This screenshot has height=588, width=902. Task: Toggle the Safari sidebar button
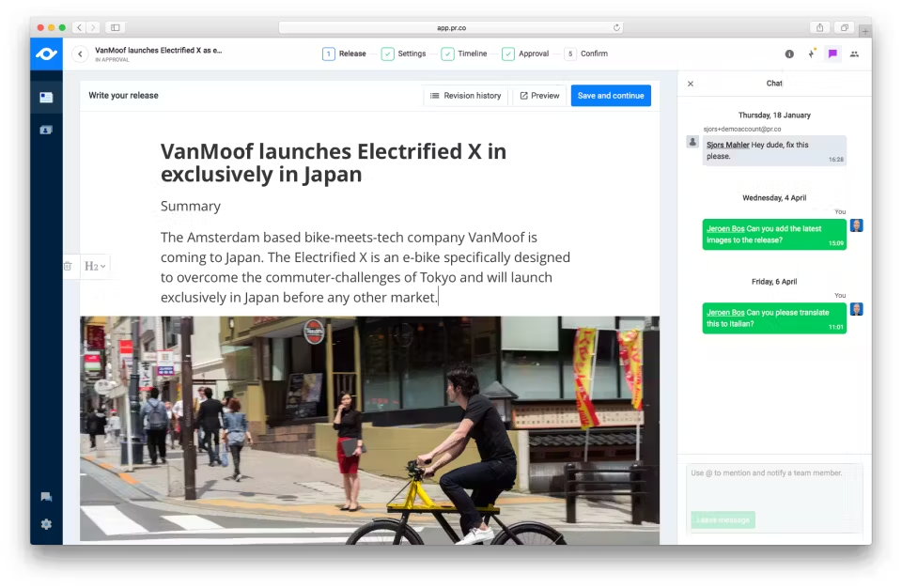(x=116, y=27)
